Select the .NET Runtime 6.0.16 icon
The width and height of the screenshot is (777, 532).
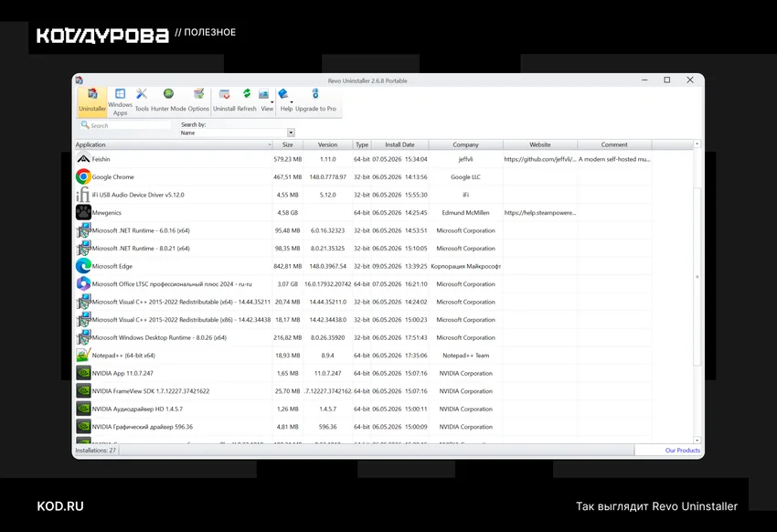83,230
